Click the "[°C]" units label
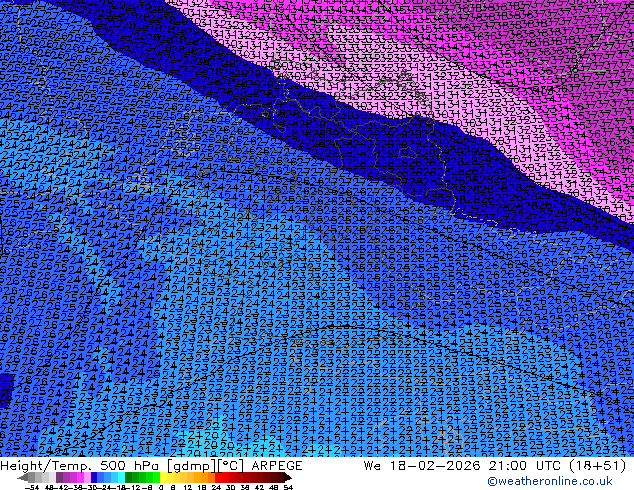Image resolution: width=634 pixels, height=490 pixels. pyautogui.click(x=231, y=466)
